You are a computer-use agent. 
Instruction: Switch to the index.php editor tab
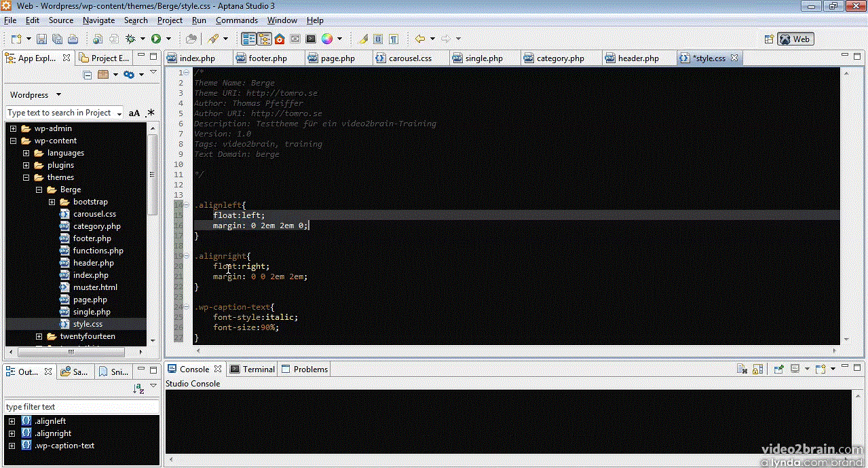[x=197, y=58]
